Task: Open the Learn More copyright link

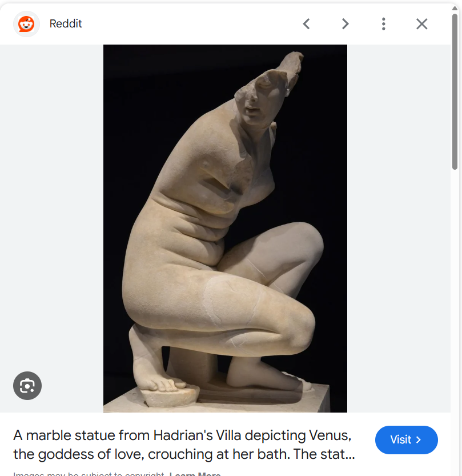Action: (195, 474)
